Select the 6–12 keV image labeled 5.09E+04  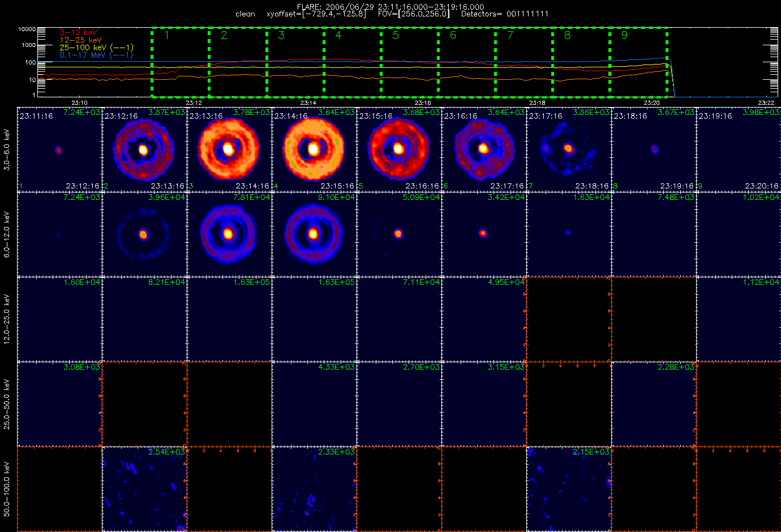coord(399,234)
